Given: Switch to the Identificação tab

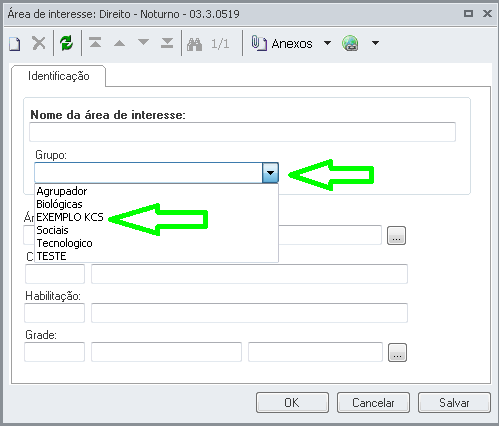Looking at the screenshot, I should tap(59, 76).
